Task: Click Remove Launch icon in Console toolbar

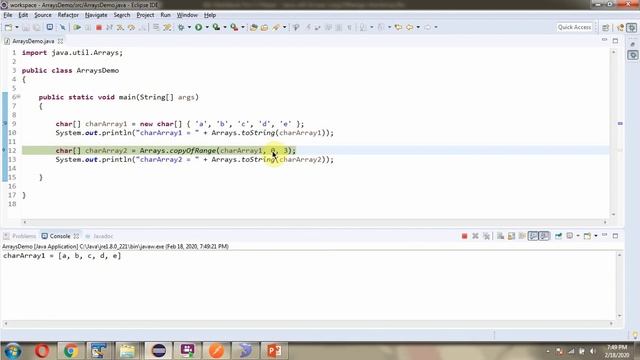Action: 475,236
